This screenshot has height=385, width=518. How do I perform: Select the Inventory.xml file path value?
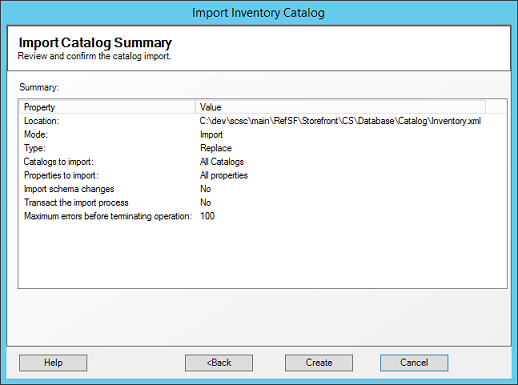pos(340,121)
